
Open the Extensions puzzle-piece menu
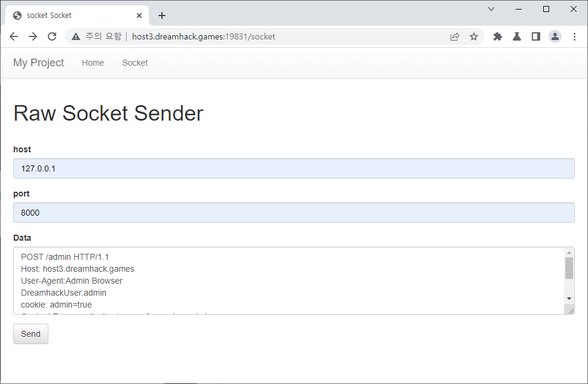pyautogui.click(x=498, y=36)
